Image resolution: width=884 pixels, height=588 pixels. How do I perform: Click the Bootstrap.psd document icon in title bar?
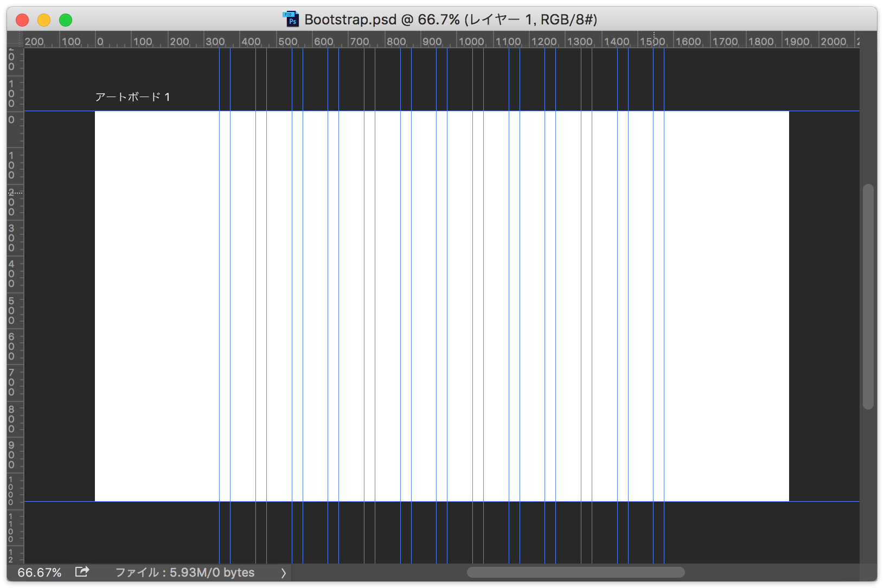click(291, 20)
